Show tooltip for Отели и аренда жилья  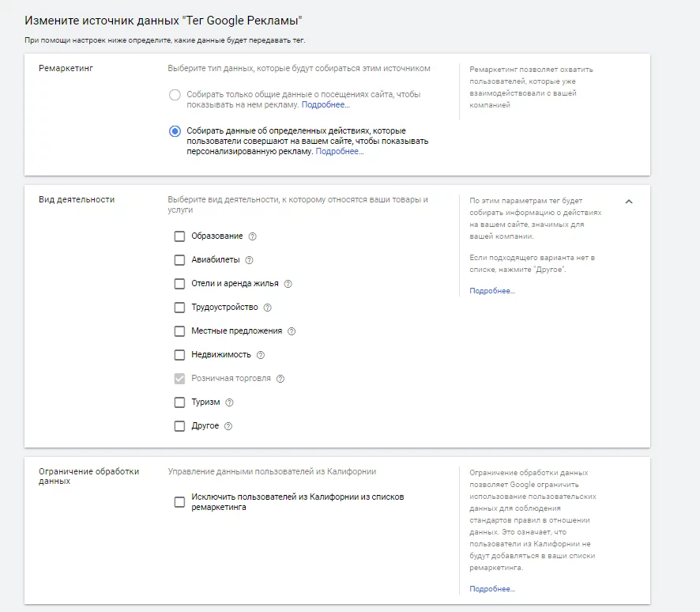click(288, 284)
